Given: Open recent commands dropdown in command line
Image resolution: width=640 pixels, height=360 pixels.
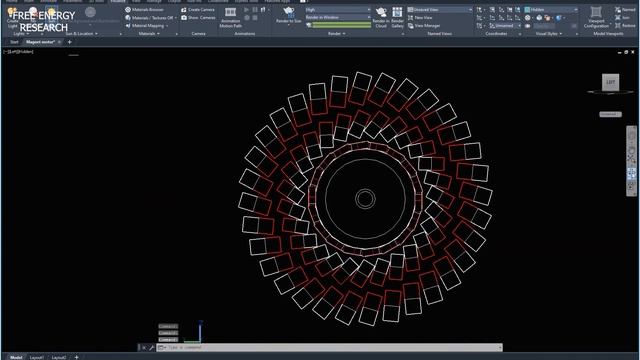Looking at the screenshot, I should pos(162,347).
